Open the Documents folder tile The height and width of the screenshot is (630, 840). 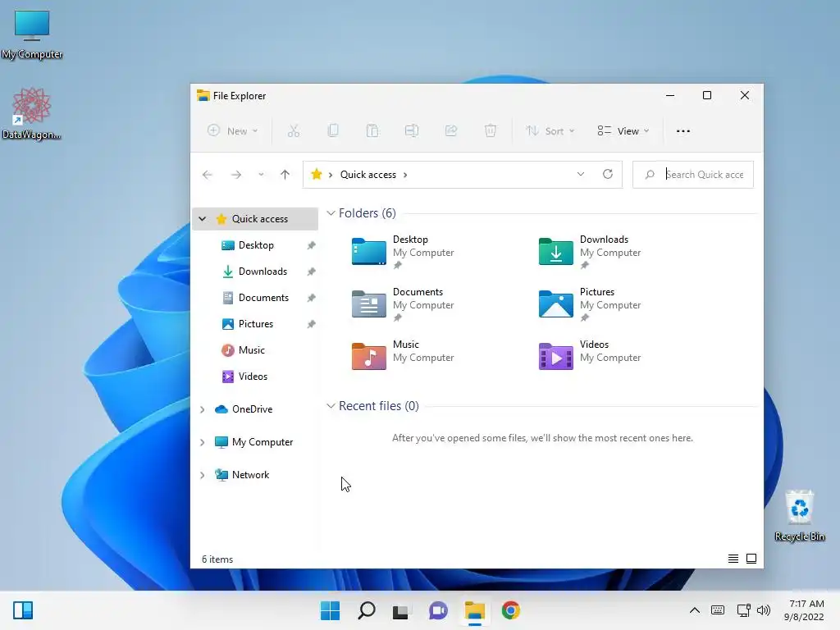(403, 304)
